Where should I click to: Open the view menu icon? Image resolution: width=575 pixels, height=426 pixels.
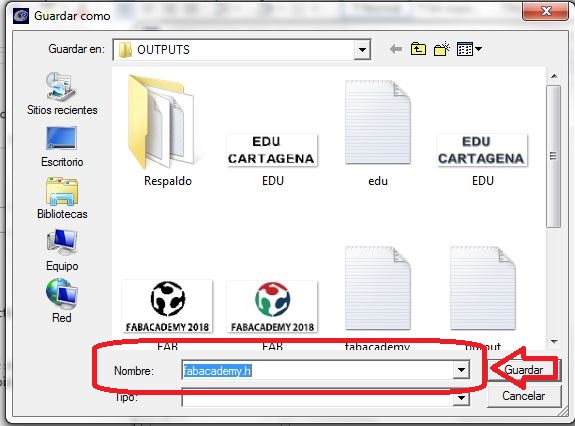coord(469,49)
